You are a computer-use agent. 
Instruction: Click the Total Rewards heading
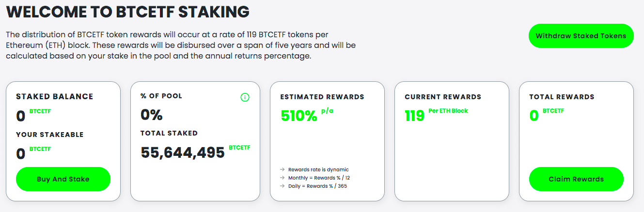click(562, 97)
